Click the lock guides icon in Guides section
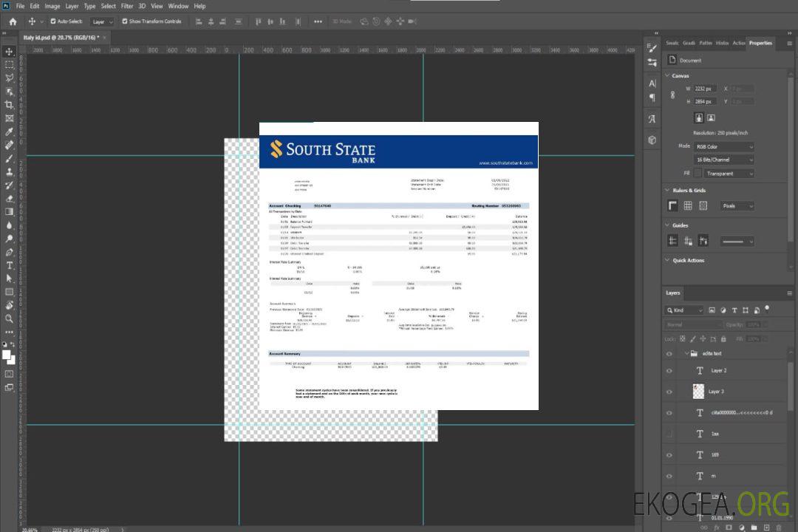This screenshot has width=798, height=532. 688,241
